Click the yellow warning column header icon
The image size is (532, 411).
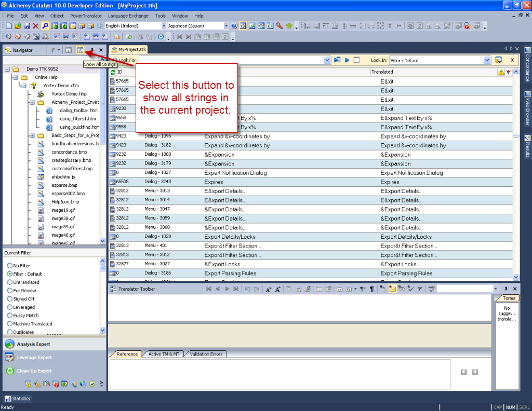pos(501,72)
